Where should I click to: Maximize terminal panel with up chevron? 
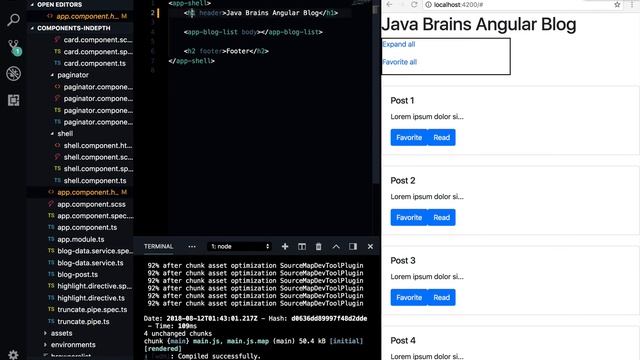click(x=336, y=247)
